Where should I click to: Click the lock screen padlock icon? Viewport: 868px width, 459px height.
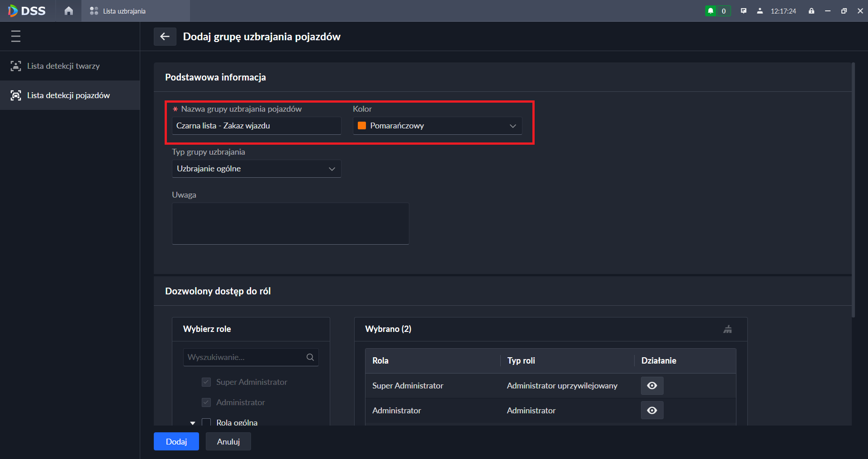tap(811, 11)
